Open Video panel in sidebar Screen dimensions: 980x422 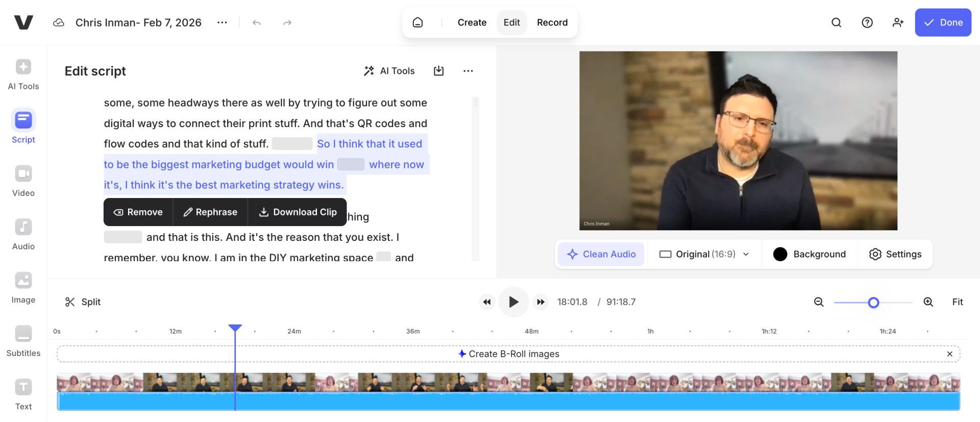[x=23, y=181]
